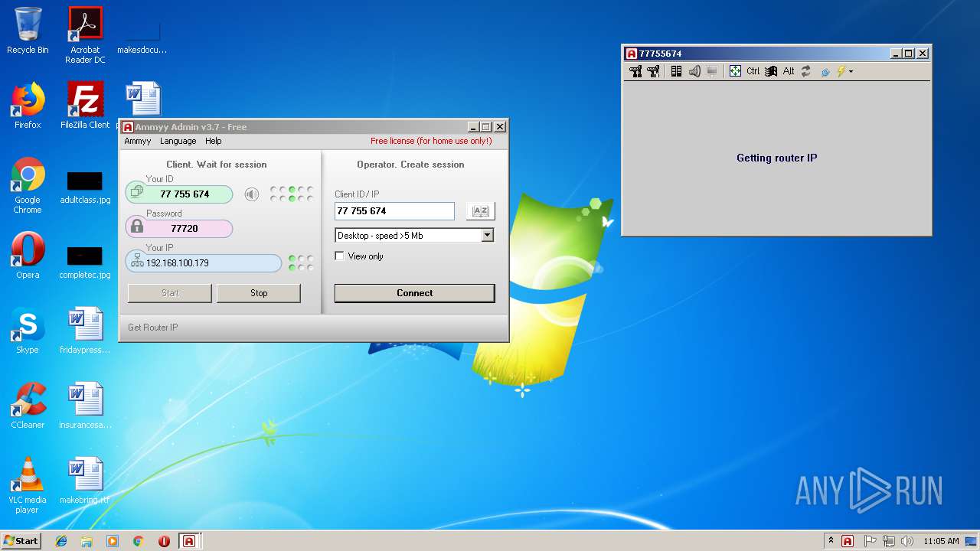Open the Ammyy menu
This screenshot has width=980, height=551.
tap(138, 141)
